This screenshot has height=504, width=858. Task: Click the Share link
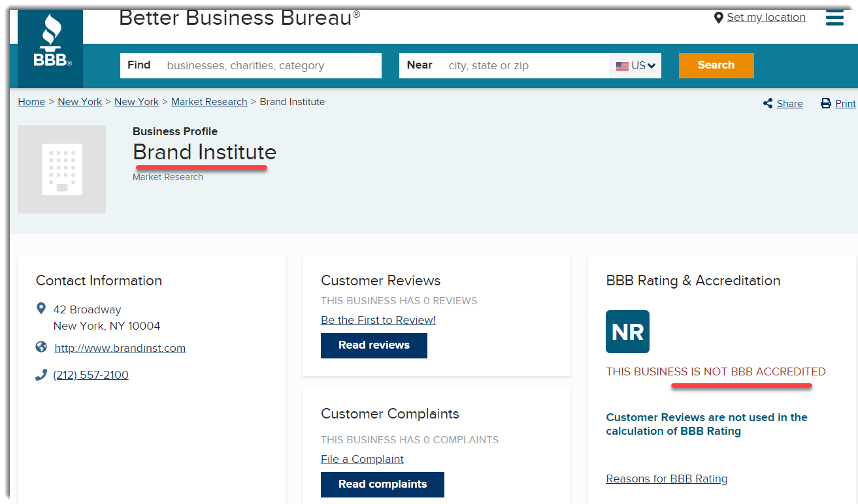[x=789, y=103]
